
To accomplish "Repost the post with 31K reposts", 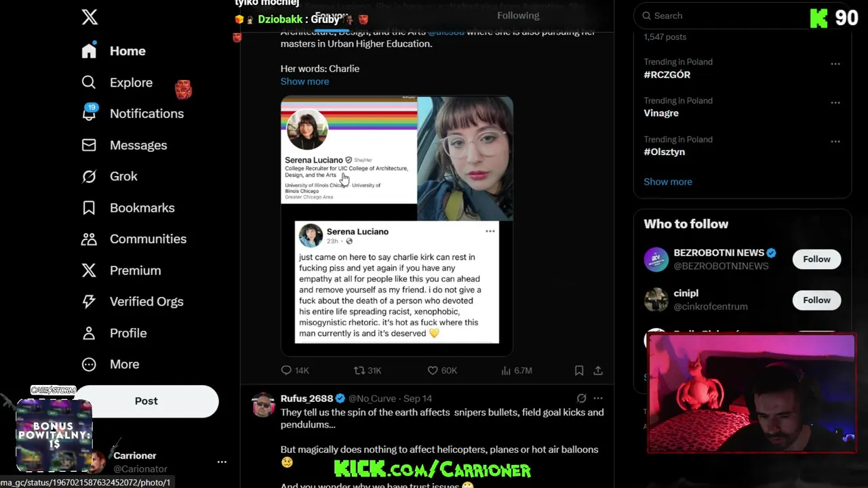I will click(x=368, y=371).
